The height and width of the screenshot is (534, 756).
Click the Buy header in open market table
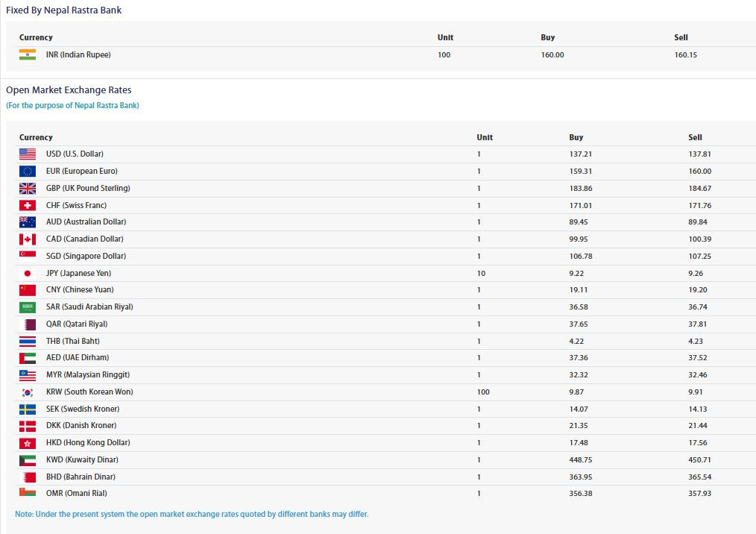[576, 137]
